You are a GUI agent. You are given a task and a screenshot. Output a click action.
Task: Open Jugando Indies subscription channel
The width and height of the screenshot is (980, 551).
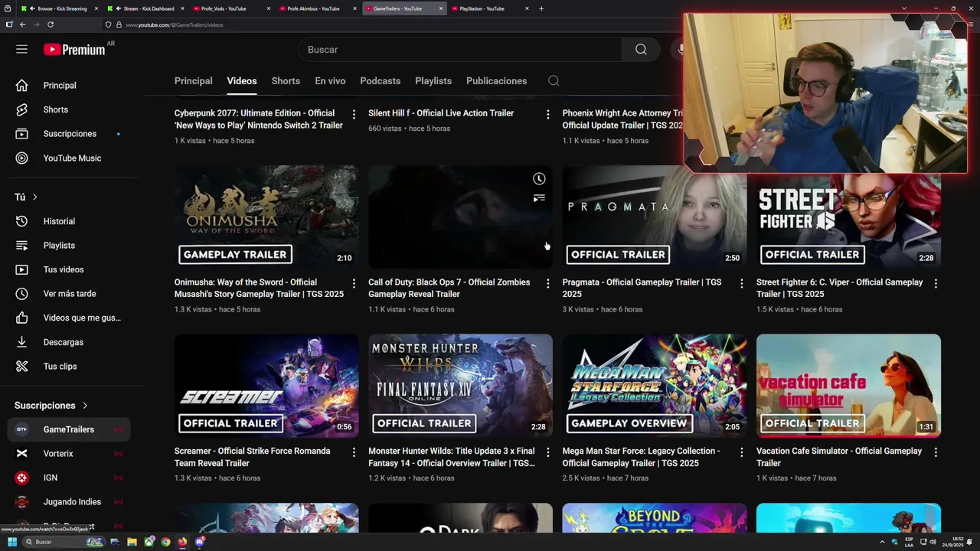pos(69,502)
